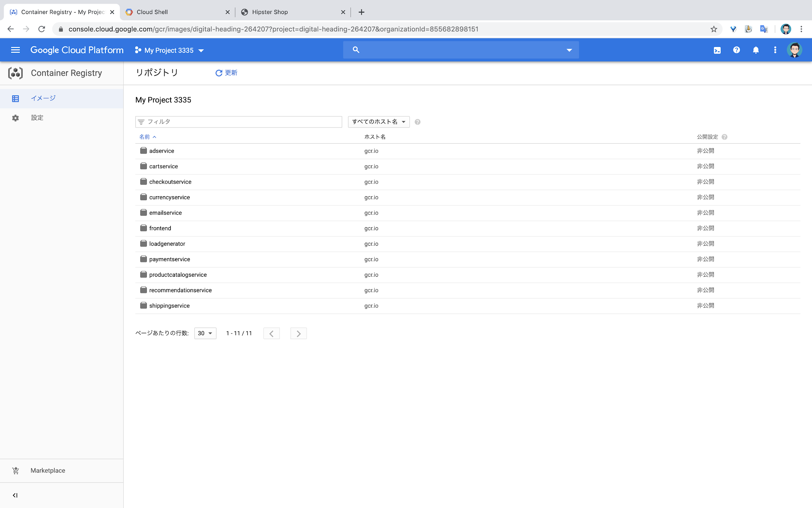Open the My Project 3335 project selector
The width and height of the screenshot is (812, 508).
point(169,50)
